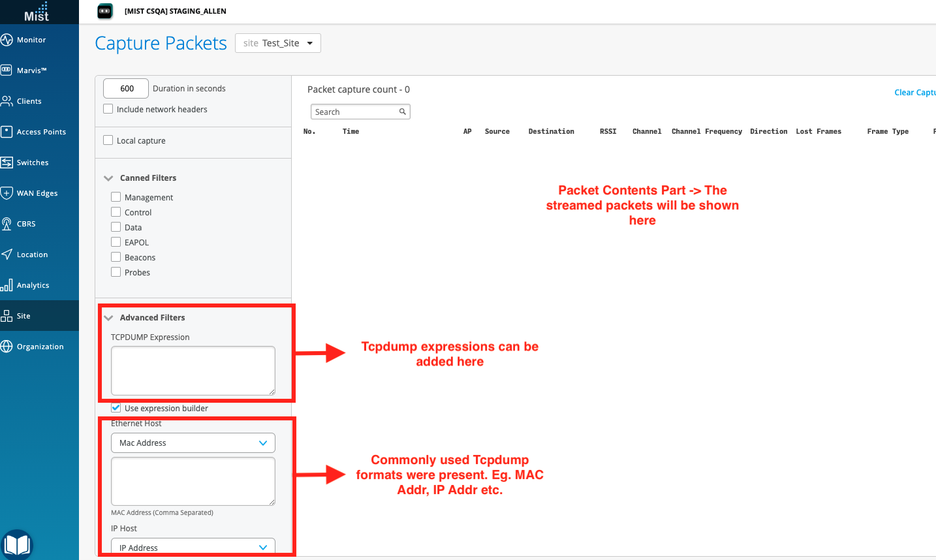Select the Switches sidebar icon
The height and width of the screenshot is (560, 936).
point(7,163)
